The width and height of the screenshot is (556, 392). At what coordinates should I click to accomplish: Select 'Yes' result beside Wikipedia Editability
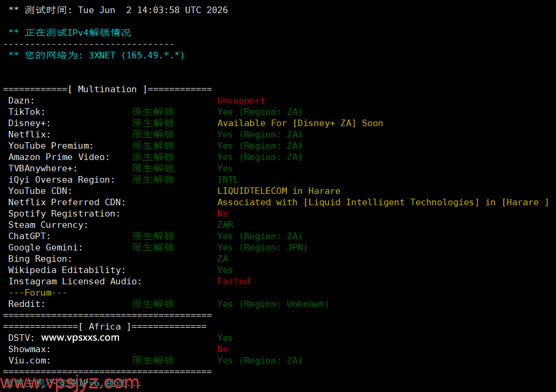pyautogui.click(x=225, y=271)
